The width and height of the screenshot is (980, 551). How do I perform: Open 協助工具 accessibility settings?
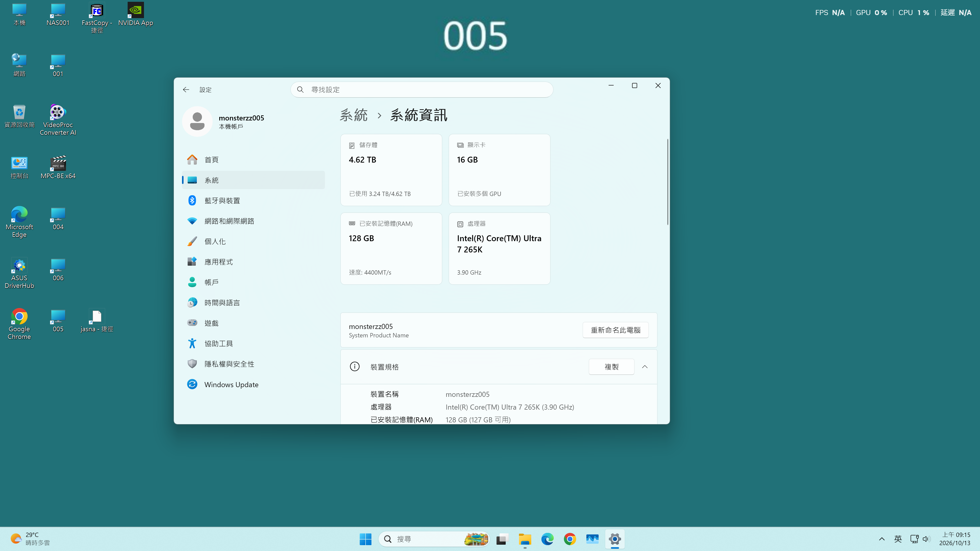253,343
